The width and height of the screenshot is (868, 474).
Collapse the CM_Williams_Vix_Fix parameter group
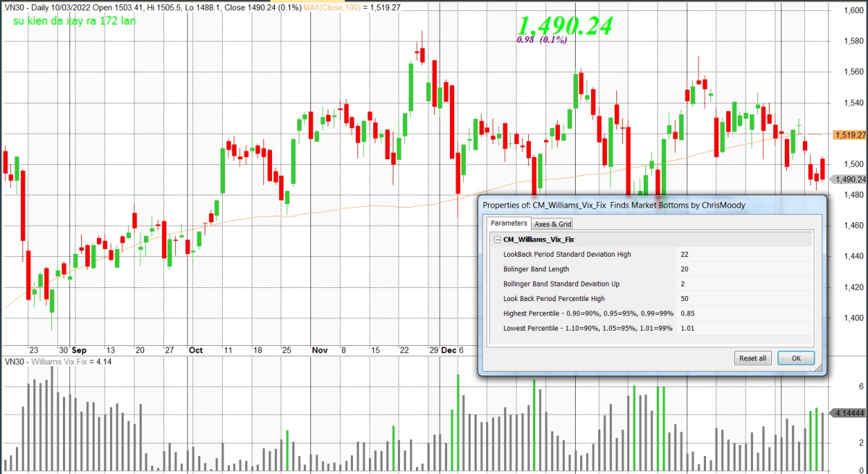coord(498,239)
